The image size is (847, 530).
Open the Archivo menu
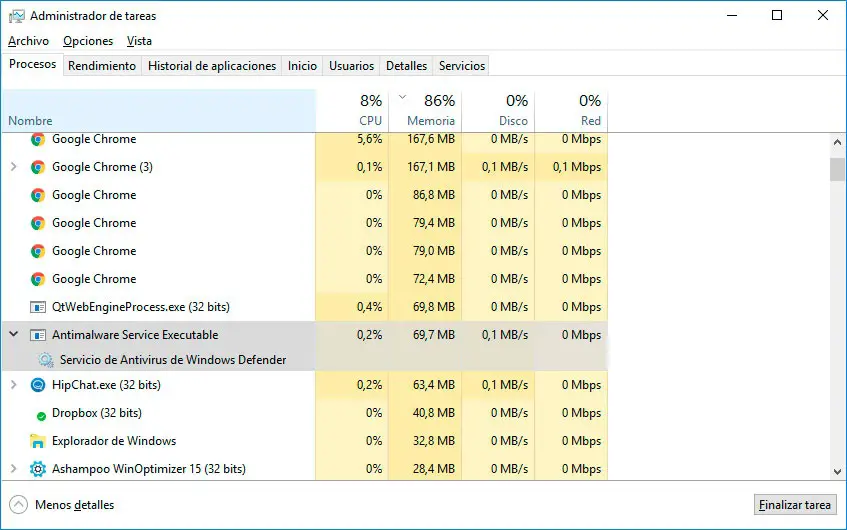28,41
